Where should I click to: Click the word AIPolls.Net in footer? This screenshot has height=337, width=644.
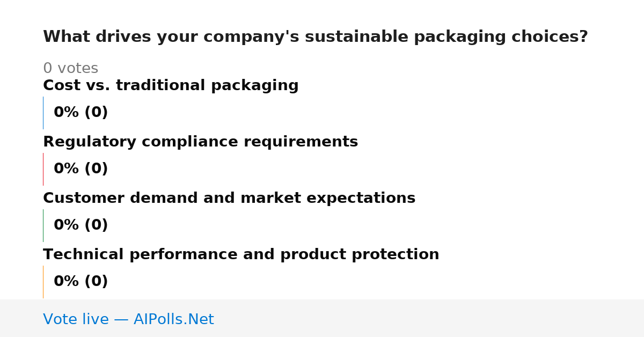[x=173, y=319]
